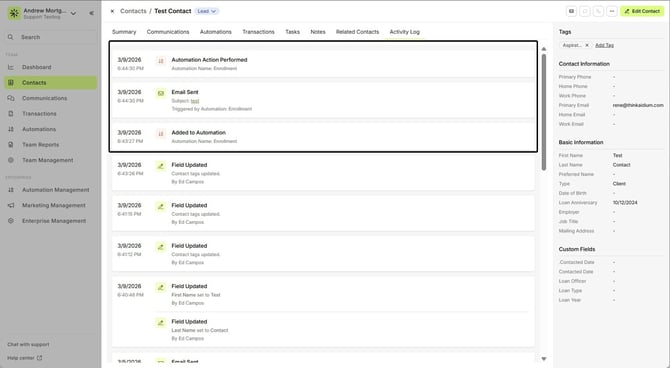
Task: Click the phone call icon button in header
Action: click(x=598, y=11)
